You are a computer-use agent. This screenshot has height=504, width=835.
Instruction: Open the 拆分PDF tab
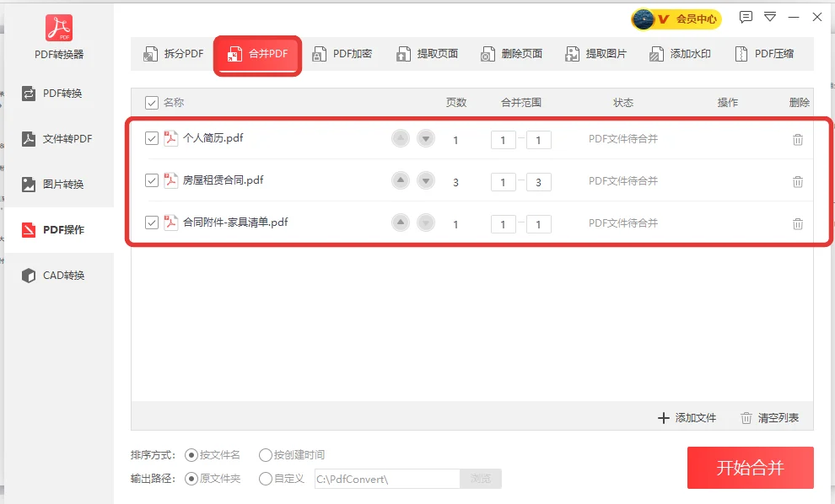coord(174,54)
